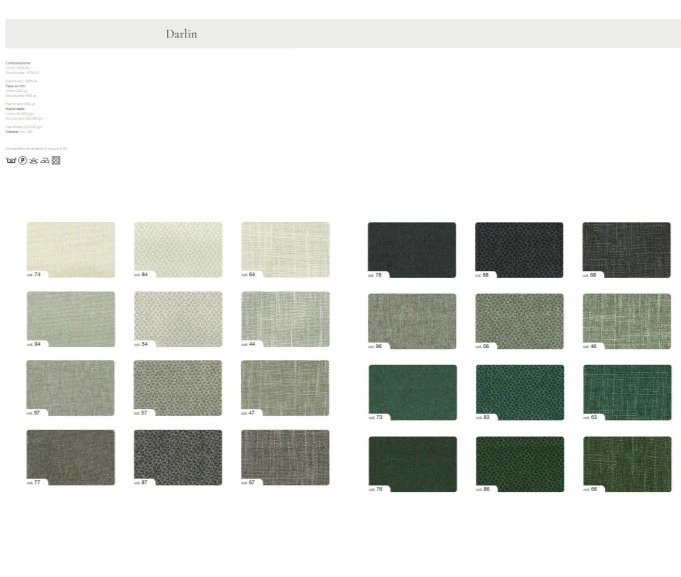Select the charcoal swatch col. 78
Screen dimensions: 681x577
(411, 248)
